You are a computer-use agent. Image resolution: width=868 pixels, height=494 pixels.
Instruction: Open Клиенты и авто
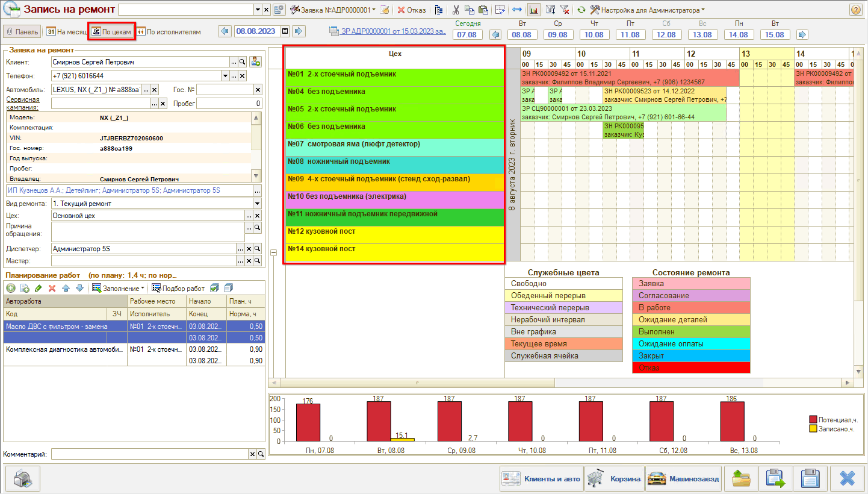click(x=541, y=479)
